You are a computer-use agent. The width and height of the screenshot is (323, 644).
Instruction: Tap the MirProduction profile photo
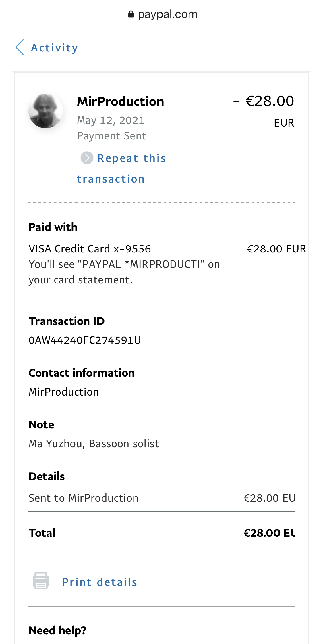click(46, 111)
